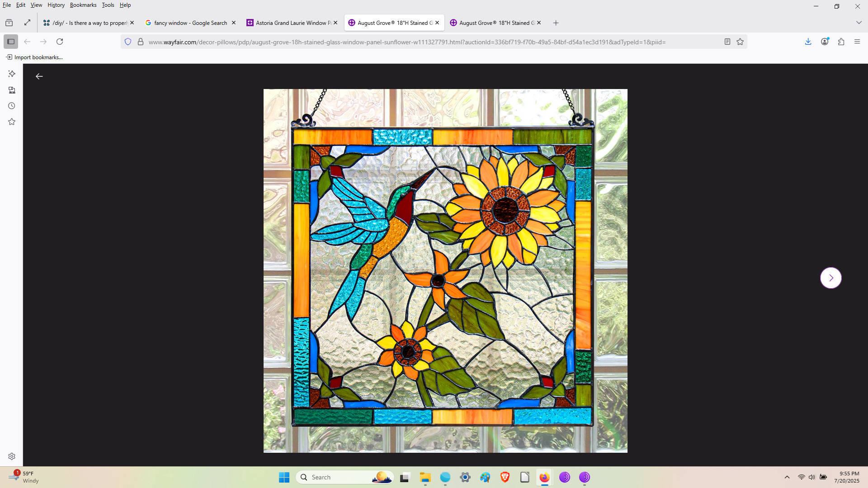Bookmark this page with the star

[740, 42]
